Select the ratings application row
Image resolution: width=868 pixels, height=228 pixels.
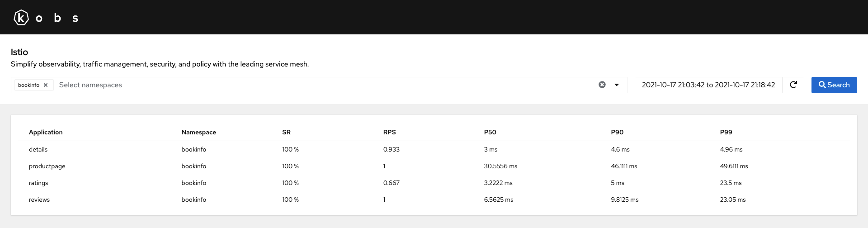[x=434, y=183]
